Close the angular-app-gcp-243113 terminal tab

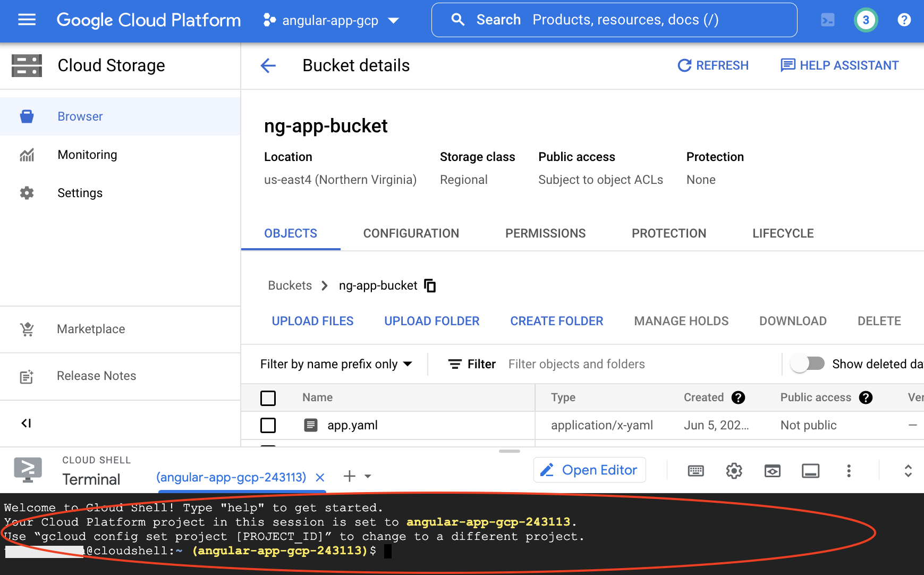click(320, 477)
